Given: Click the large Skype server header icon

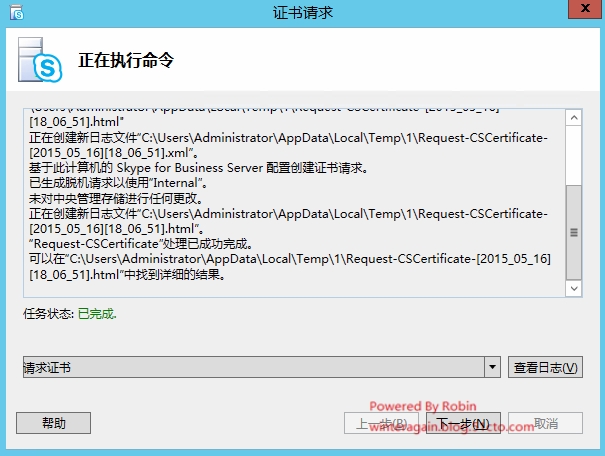Looking at the screenshot, I should (x=40, y=60).
